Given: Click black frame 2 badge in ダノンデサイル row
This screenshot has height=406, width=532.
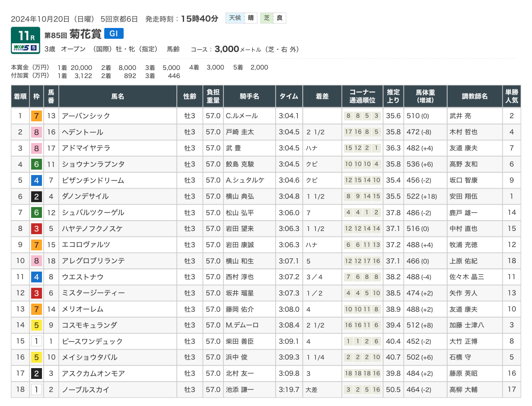Looking at the screenshot, I should [37, 196].
